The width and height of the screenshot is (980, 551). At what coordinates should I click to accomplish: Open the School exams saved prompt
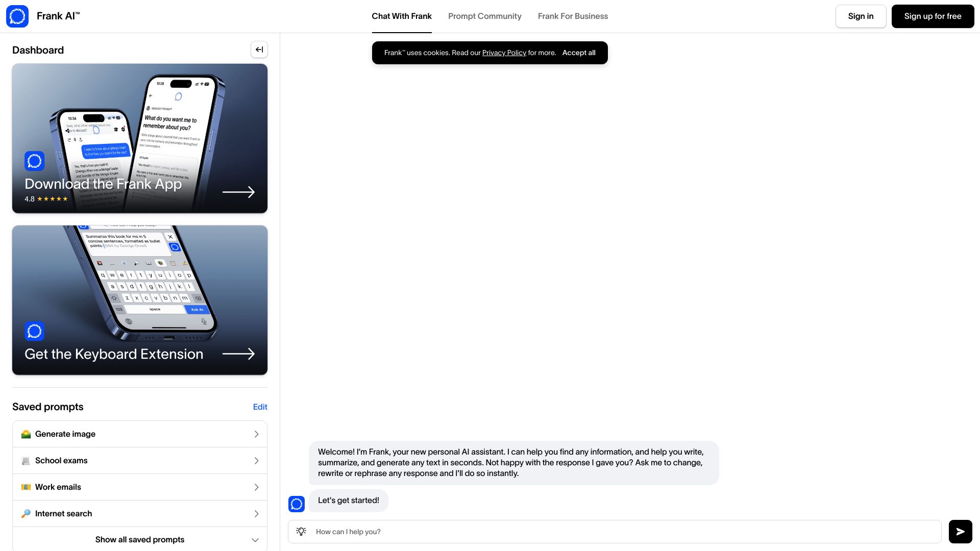point(139,460)
